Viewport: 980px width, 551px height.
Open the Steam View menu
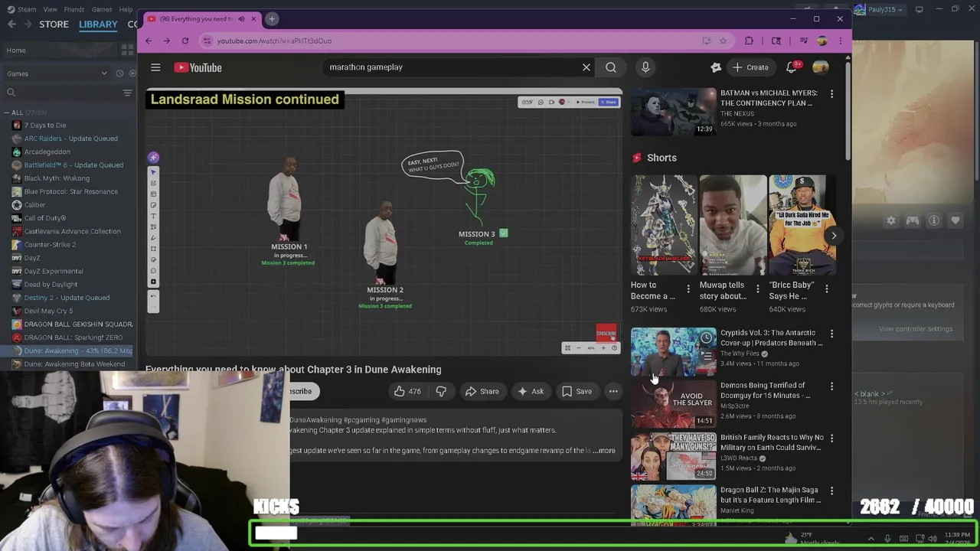click(x=50, y=9)
